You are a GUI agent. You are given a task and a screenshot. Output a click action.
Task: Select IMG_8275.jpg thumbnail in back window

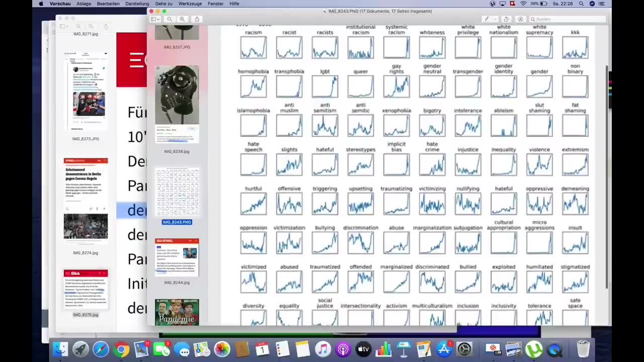pos(86,289)
